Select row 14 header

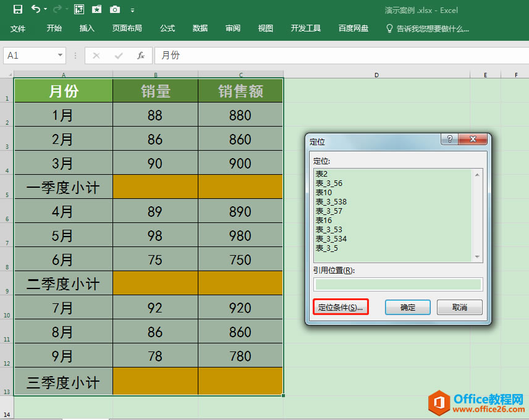[x=7, y=408]
